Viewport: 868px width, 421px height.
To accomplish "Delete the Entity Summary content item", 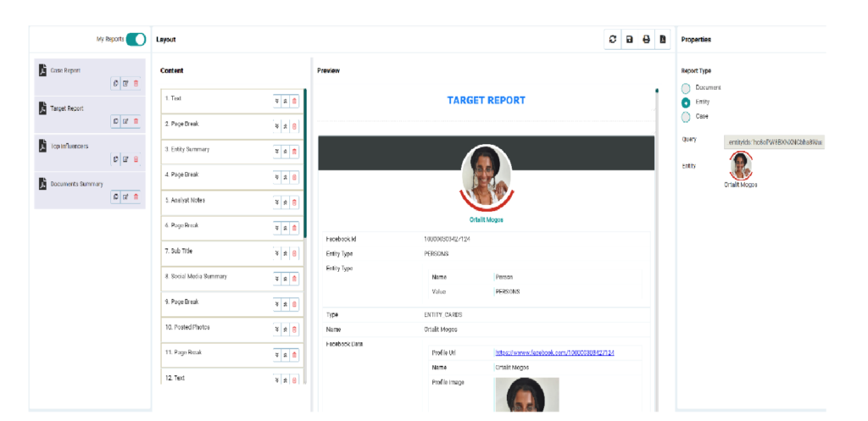I will [295, 152].
